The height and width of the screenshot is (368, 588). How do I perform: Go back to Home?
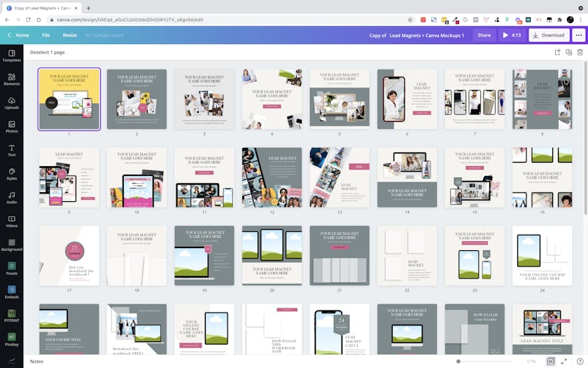(19, 35)
